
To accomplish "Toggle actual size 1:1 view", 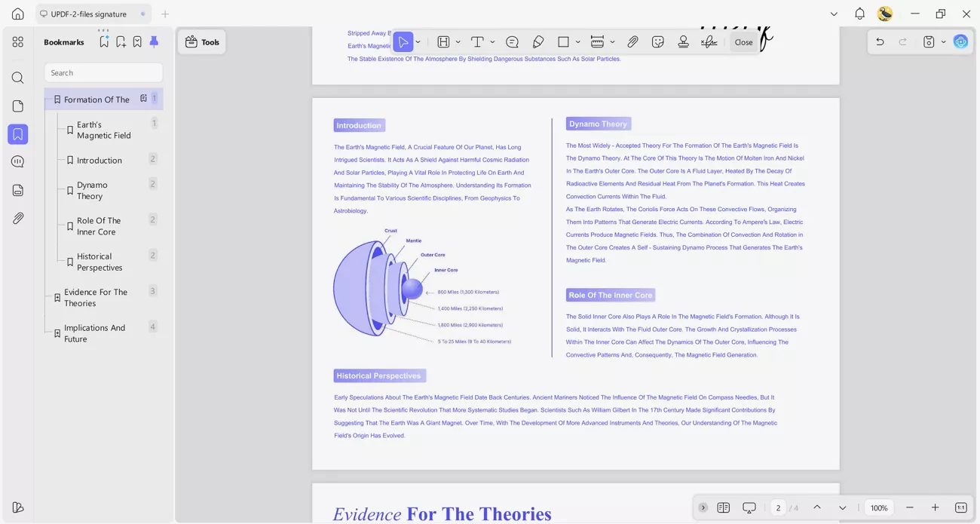I will coord(960,507).
